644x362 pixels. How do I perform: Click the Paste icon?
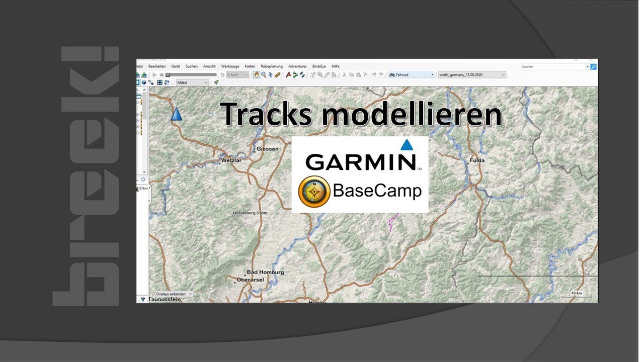(358, 74)
